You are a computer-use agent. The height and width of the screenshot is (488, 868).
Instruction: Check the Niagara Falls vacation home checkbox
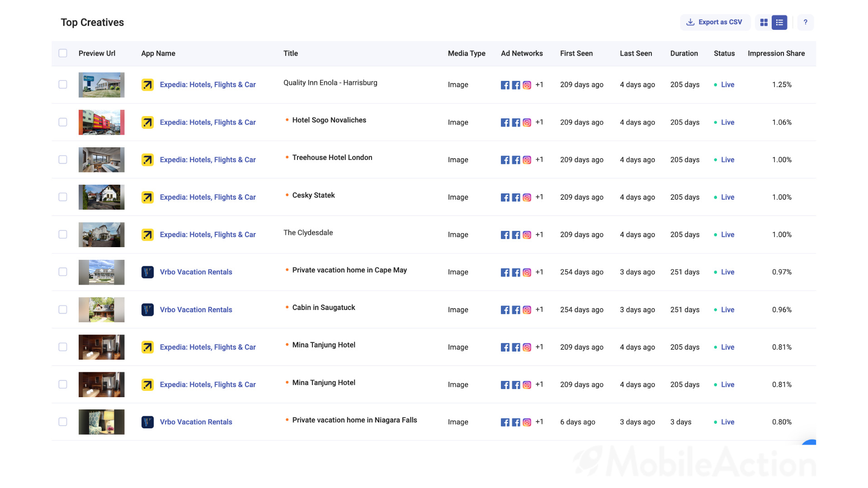[63, 422]
